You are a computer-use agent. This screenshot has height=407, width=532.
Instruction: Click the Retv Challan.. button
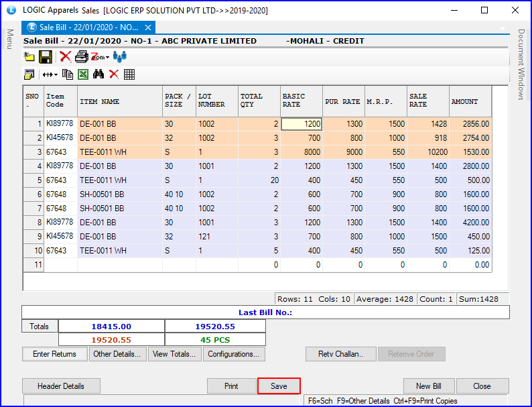pos(340,354)
